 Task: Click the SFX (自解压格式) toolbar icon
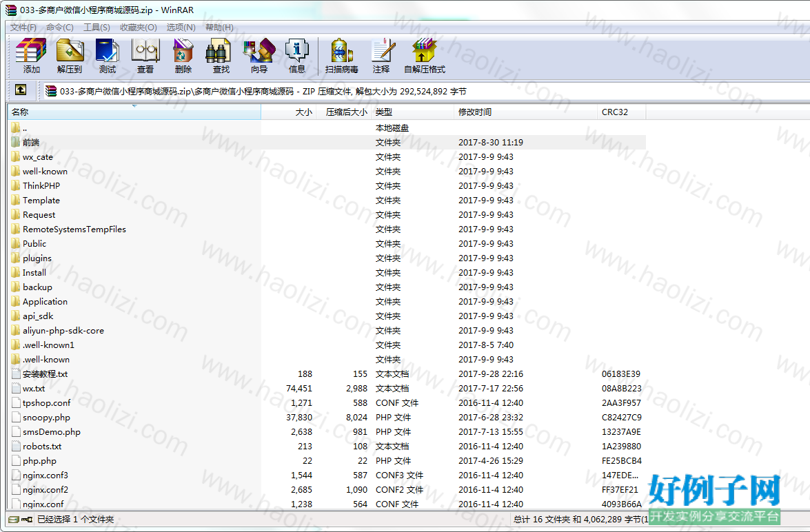coord(425,56)
